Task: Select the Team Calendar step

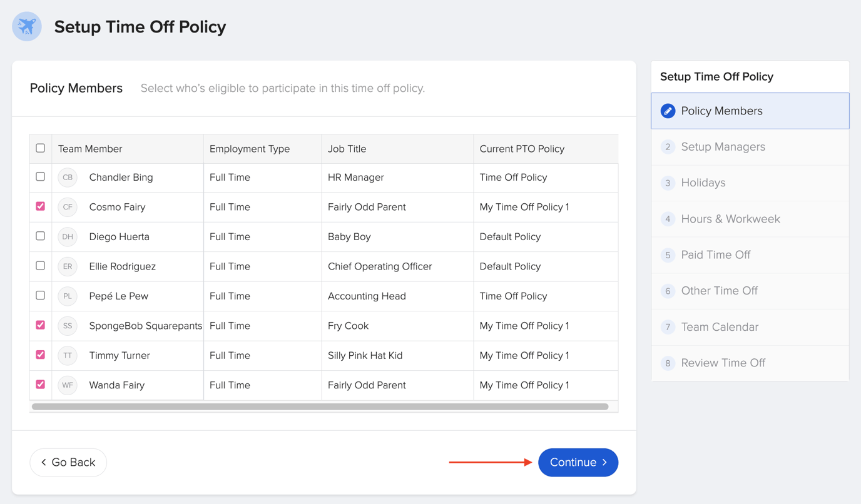Action: click(x=720, y=327)
